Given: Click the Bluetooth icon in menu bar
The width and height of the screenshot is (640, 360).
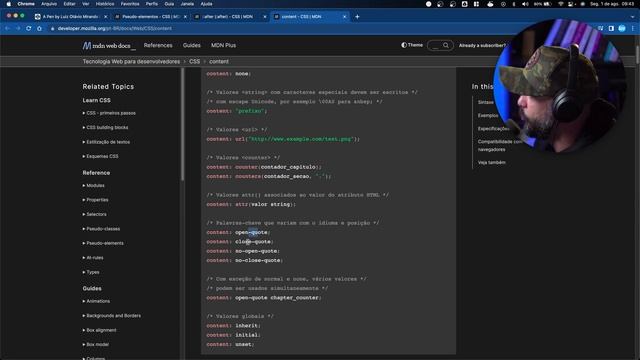Looking at the screenshot, I should pos(513,4).
